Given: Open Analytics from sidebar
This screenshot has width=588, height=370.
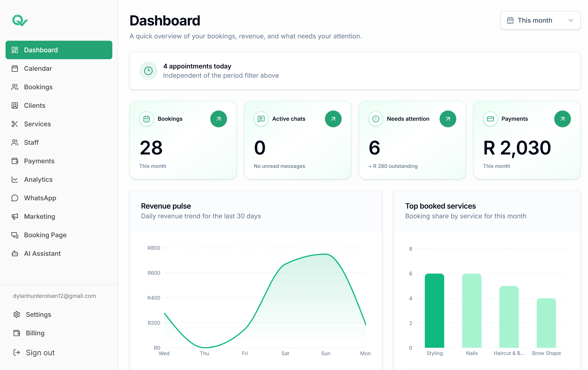Looking at the screenshot, I should tap(59, 179).
